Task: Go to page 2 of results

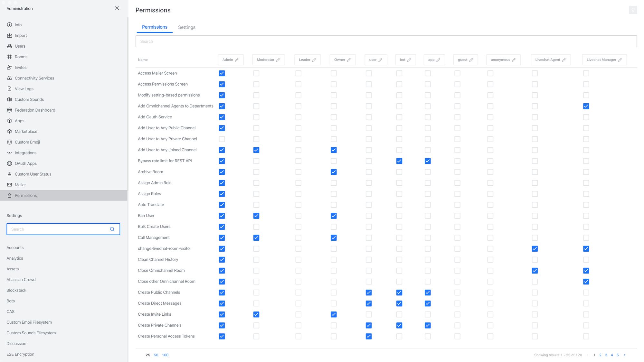Action: click(x=600, y=355)
